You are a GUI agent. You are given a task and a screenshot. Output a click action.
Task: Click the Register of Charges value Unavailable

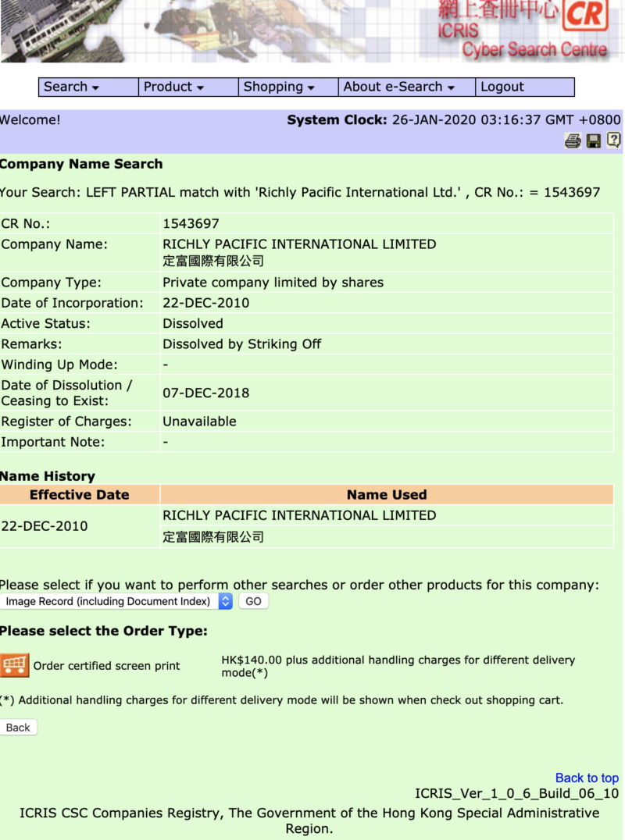click(x=199, y=421)
